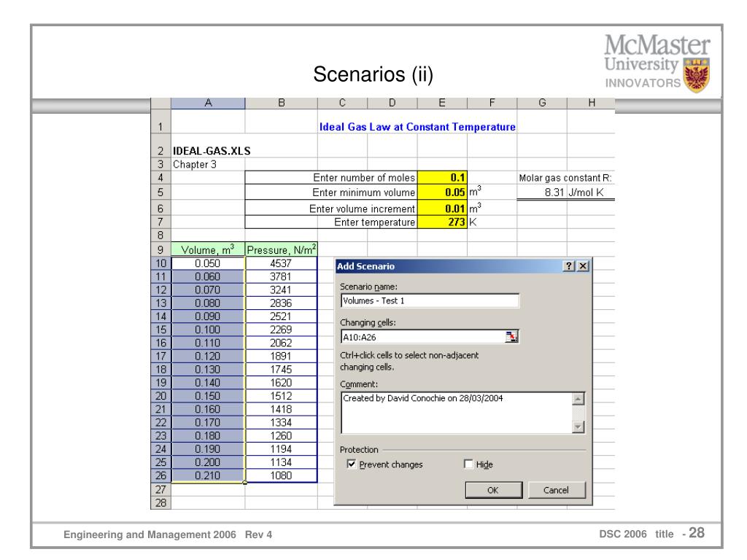Confirm with the OK button
Screen dimensions: 747x560
coord(494,490)
